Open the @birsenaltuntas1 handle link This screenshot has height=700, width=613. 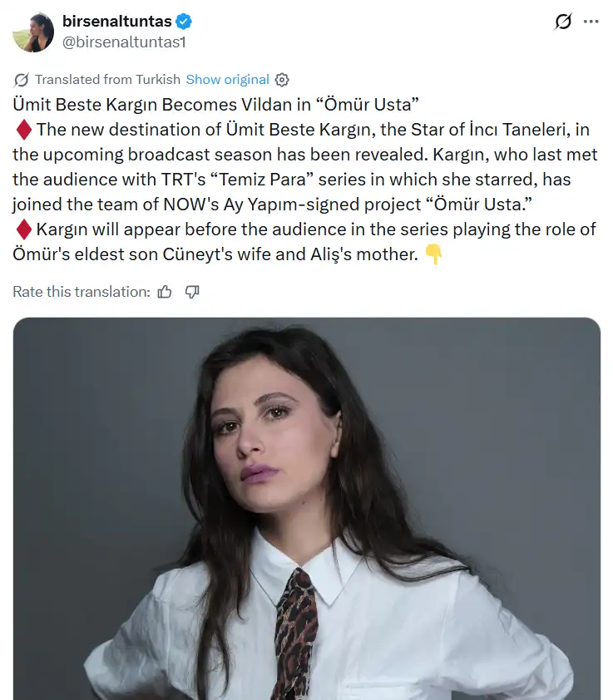click(124, 42)
